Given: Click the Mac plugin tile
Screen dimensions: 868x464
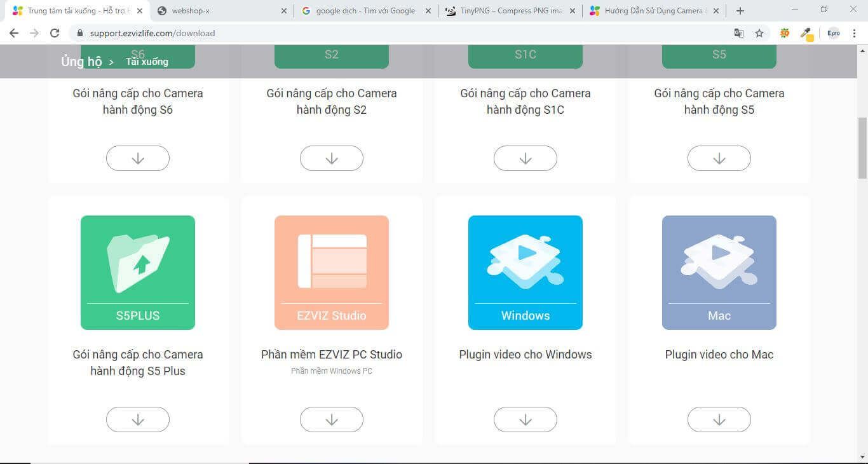Looking at the screenshot, I should [x=719, y=273].
